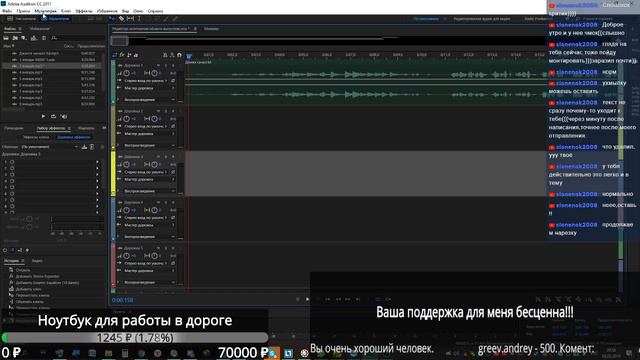Select the first file in the Files list
640x360 pixels.
(39, 53)
